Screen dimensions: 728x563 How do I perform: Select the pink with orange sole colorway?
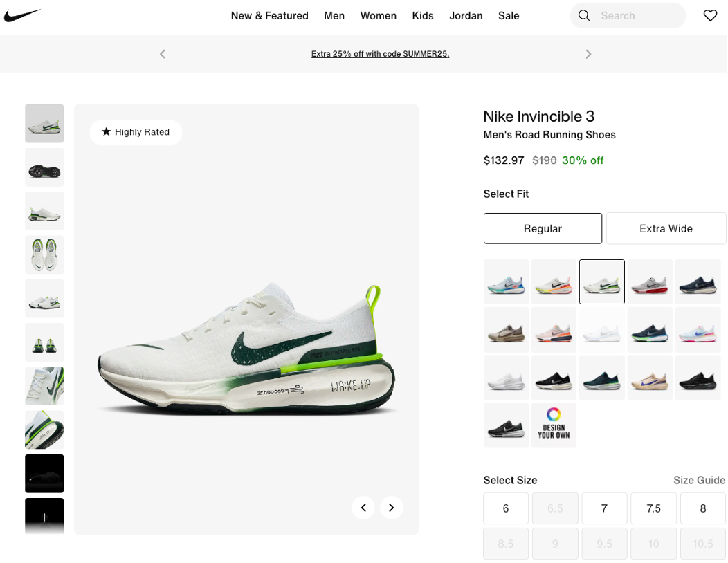click(x=554, y=329)
